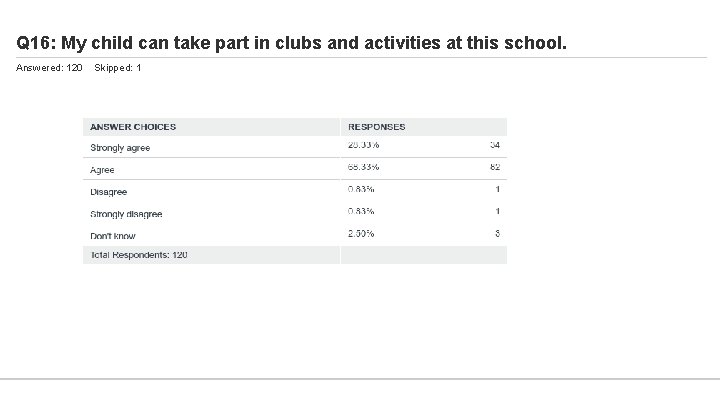The height and width of the screenshot is (405, 720).
Task: Select the RESPONSES column header
Action: click(376, 127)
